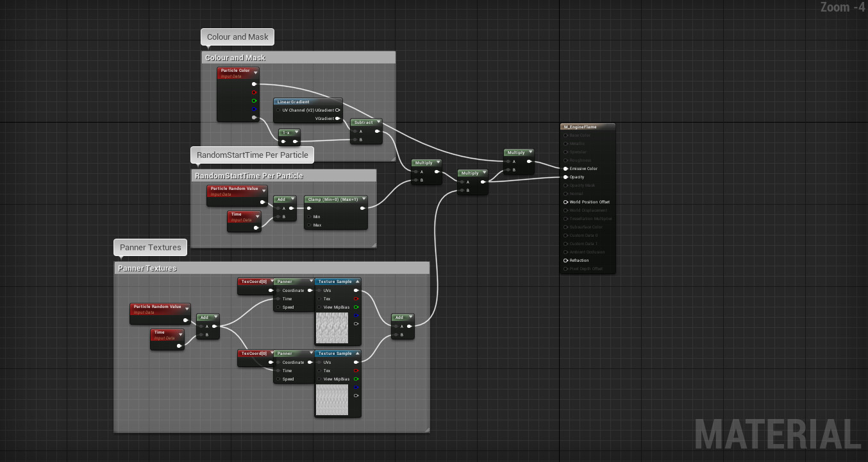Image resolution: width=868 pixels, height=462 pixels.
Task: Click the Refraction input pin on M_EngineFlame
Action: (x=565, y=261)
